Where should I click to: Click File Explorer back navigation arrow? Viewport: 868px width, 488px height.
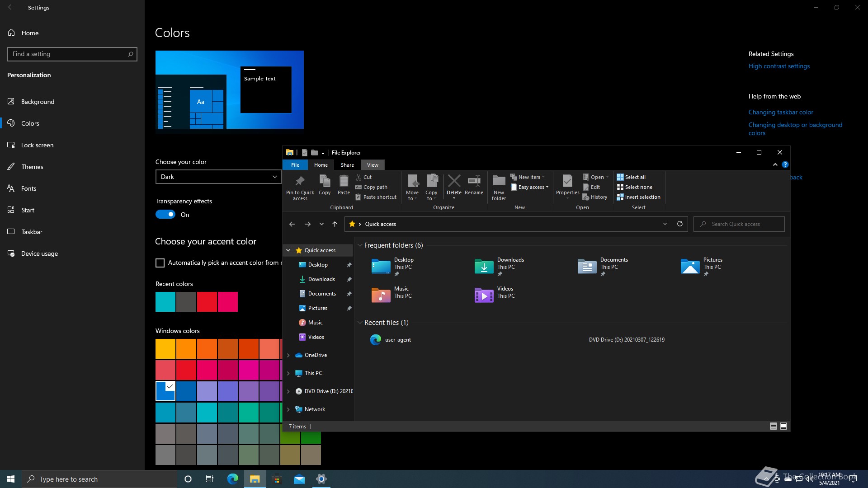[x=292, y=224]
